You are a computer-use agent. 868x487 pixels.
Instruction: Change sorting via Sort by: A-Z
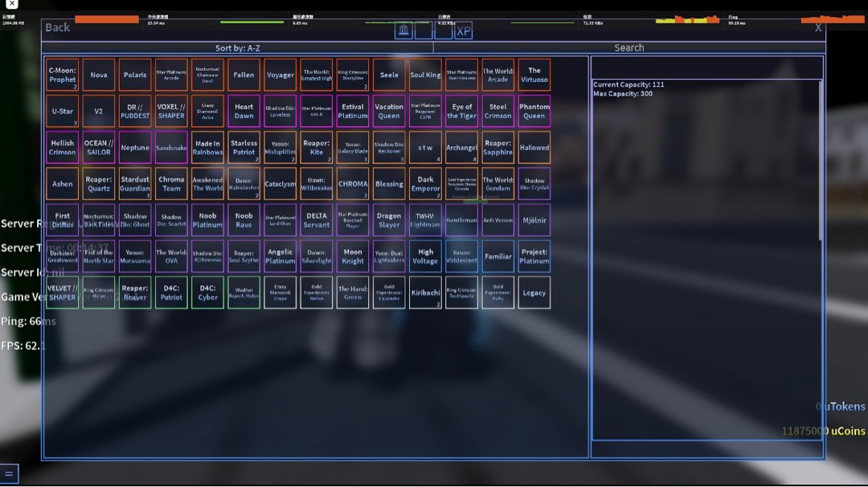click(237, 48)
